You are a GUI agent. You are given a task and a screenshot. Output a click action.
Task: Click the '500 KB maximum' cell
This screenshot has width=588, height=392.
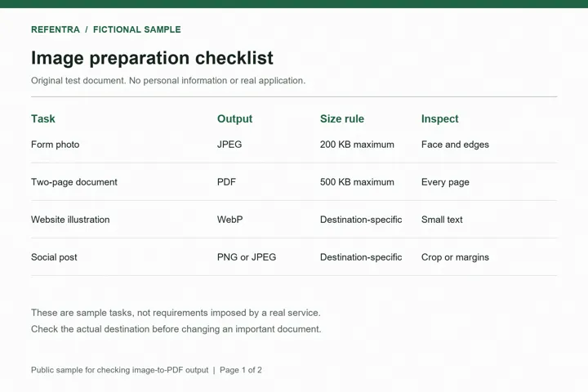(357, 182)
